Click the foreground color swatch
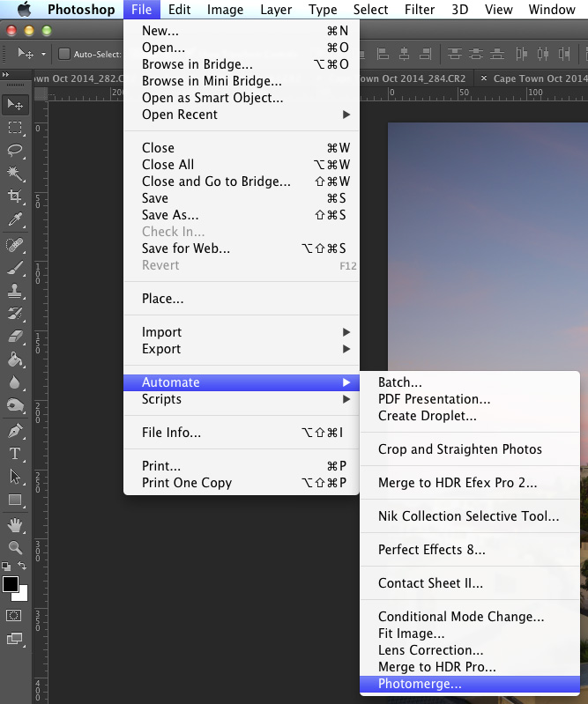 11,584
